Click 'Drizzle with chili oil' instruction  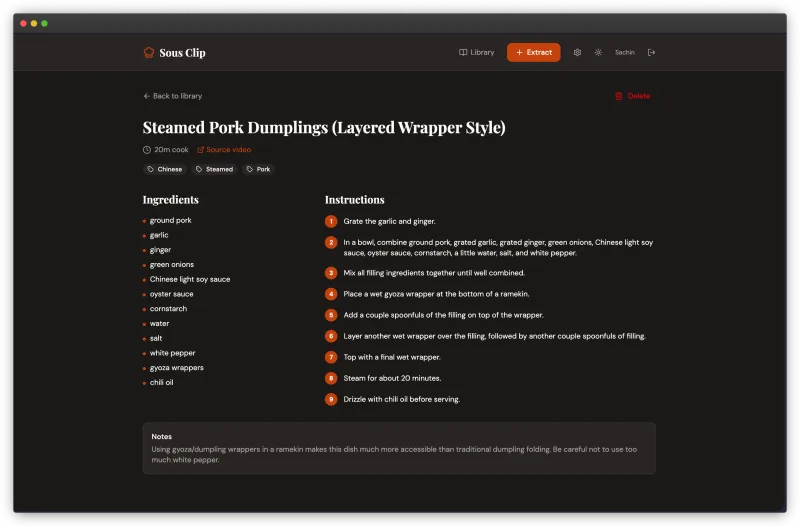(x=402, y=399)
